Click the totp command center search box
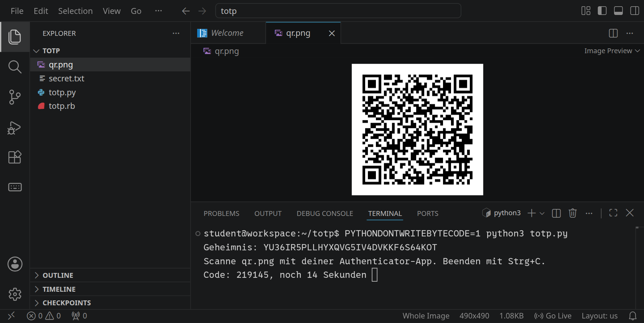 point(338,11)
